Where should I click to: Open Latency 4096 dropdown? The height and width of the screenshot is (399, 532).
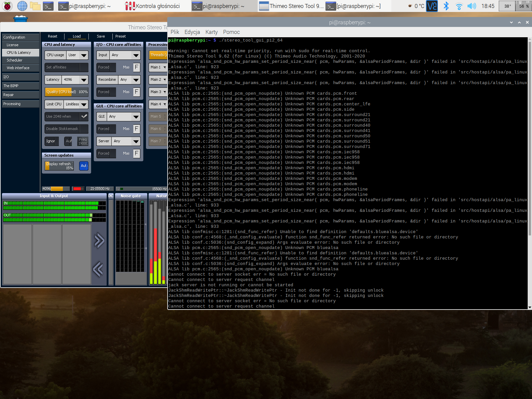click(x=75, y=79)
